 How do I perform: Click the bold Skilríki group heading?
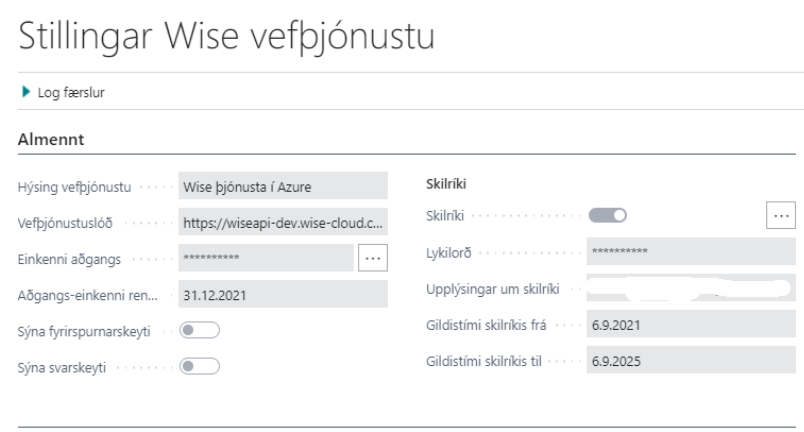[x=436, y=185]
